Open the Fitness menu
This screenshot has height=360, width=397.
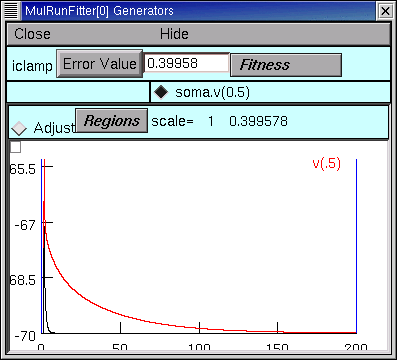(286, 65)
